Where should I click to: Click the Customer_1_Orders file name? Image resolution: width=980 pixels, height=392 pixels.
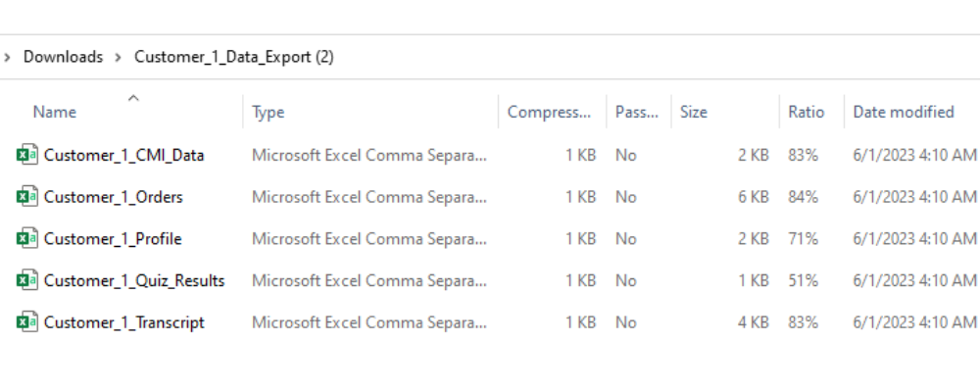(113, 197)
